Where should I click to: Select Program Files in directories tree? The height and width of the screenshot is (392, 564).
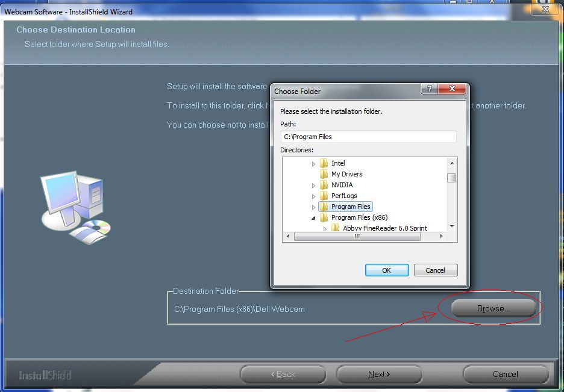tap(351, 207)
